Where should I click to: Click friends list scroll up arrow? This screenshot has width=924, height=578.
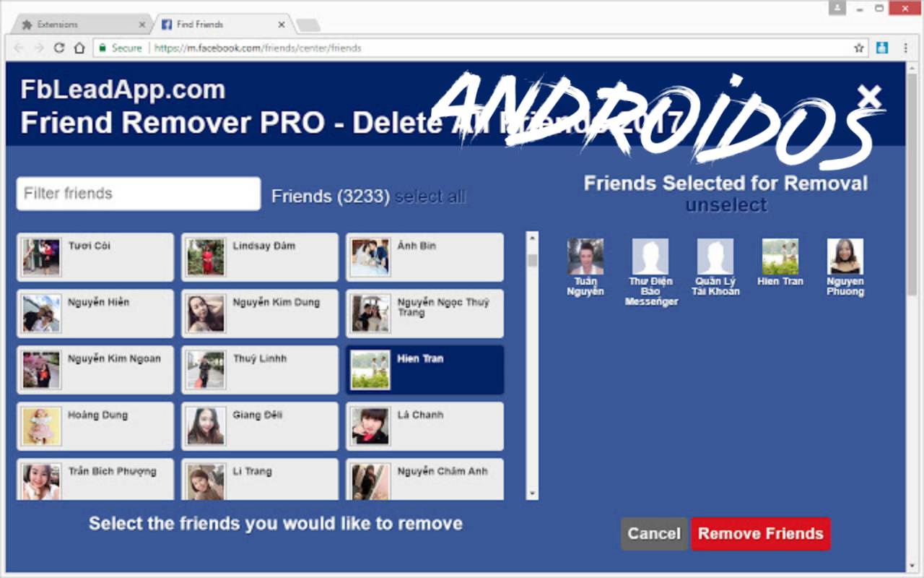533,238
